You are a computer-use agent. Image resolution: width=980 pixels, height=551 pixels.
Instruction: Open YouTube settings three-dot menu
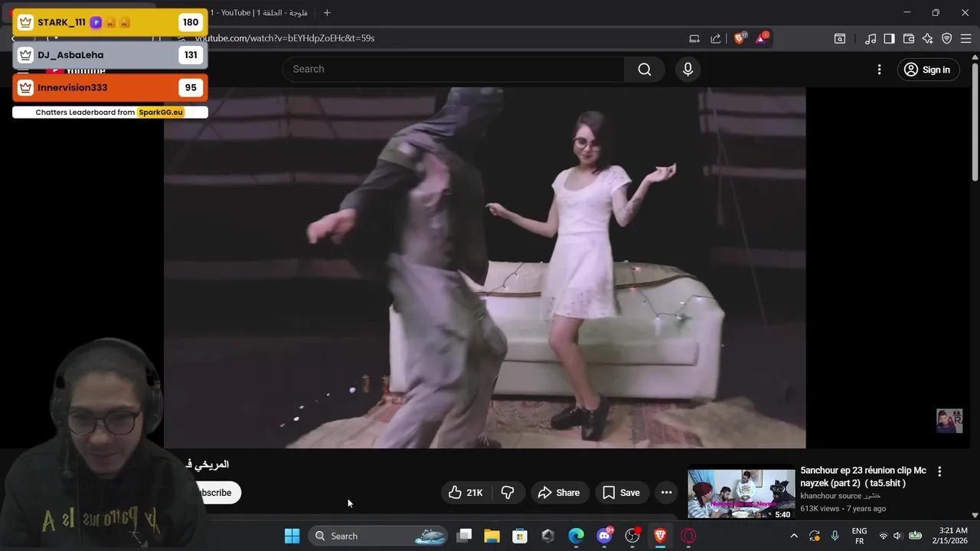tap(879, 70)
